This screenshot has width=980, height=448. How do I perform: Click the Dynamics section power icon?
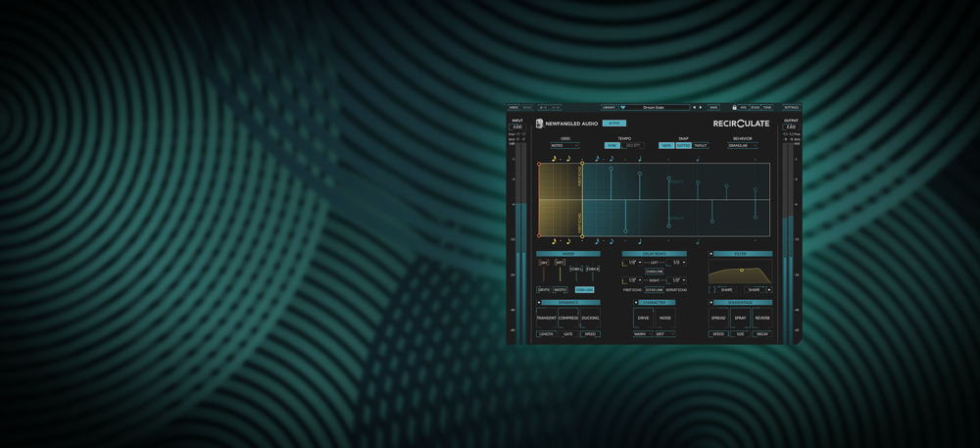(539, 303)
